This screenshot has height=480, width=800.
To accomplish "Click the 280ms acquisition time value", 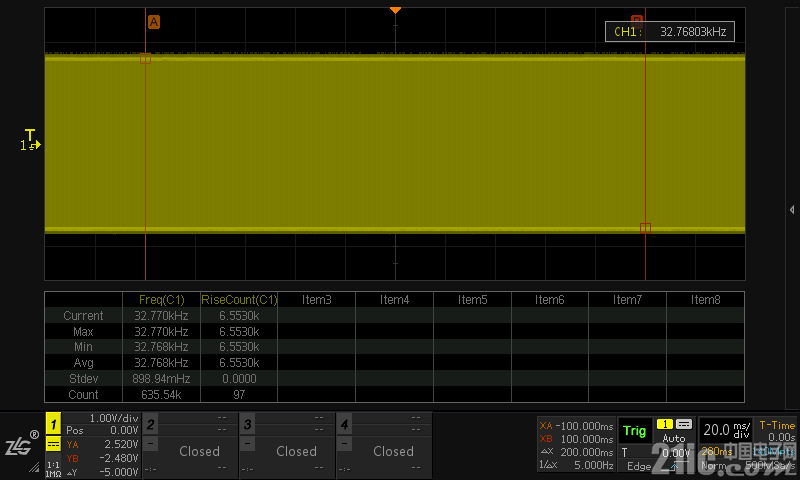I will tap(717, 451).
